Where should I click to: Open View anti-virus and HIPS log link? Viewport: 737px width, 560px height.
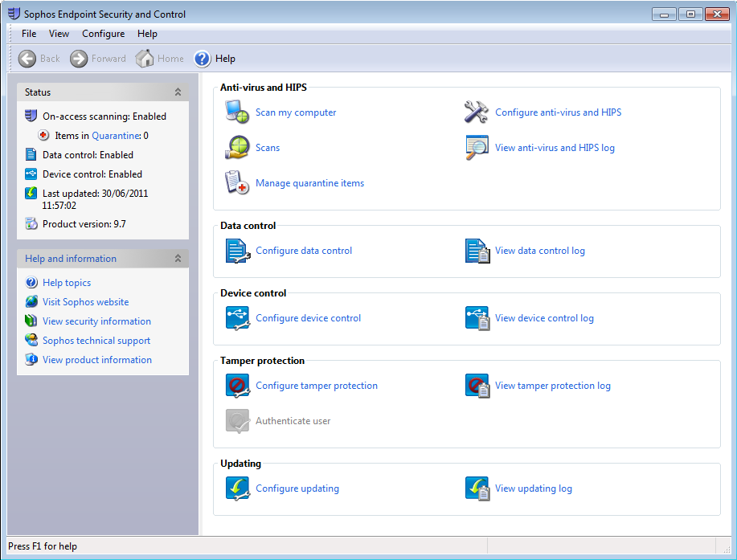coord(555,148)
